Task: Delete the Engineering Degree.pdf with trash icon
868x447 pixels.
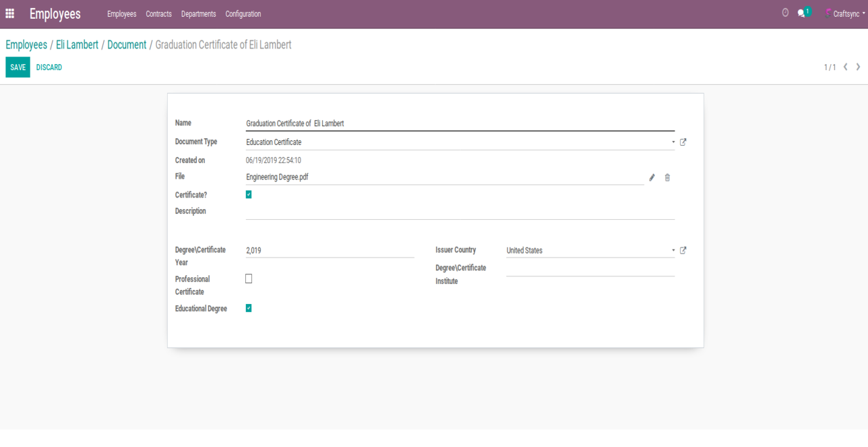Action: (667, 178)
